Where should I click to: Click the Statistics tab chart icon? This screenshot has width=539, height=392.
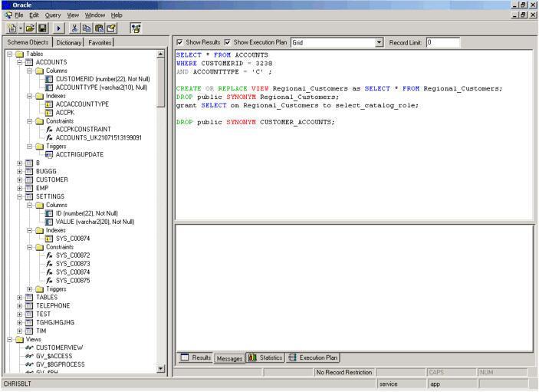(x=252, y=357)
